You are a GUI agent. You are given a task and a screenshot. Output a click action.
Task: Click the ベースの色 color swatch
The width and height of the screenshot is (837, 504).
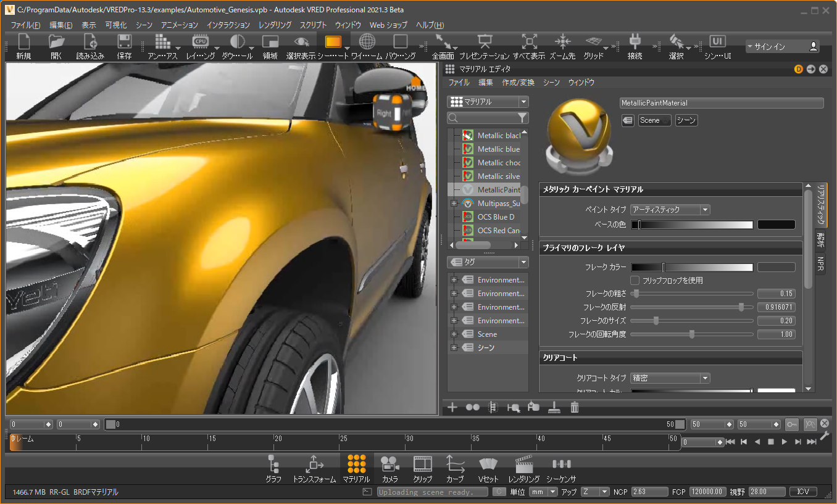[777, 225]
